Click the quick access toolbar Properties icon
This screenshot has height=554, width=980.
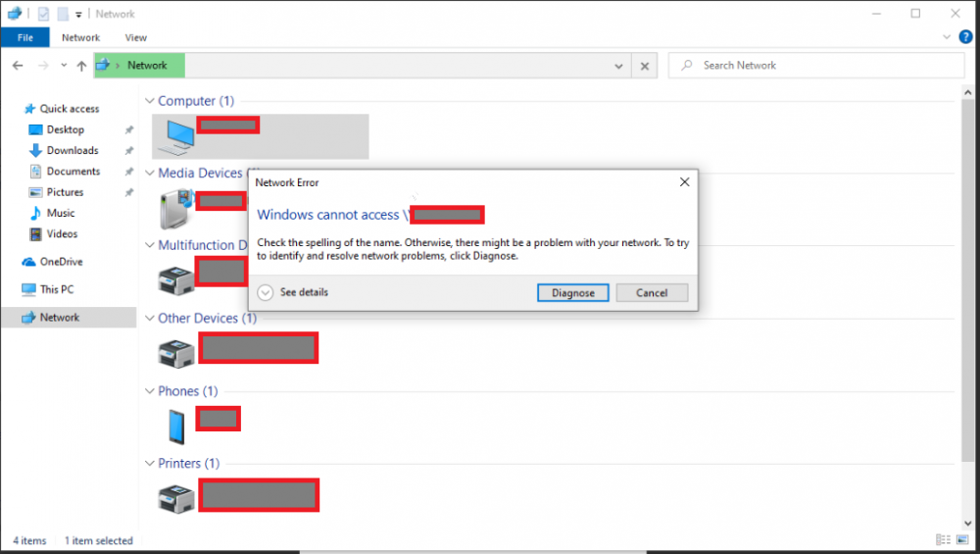[x=43, y=14]
